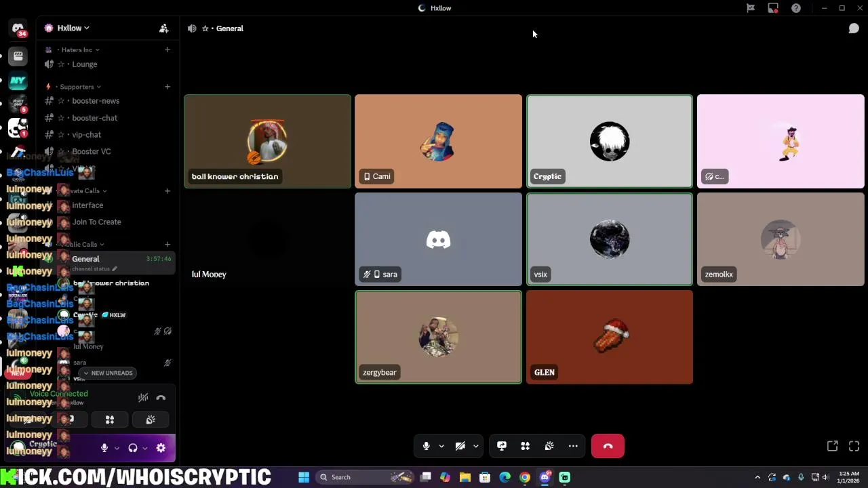Select Cami participant tile
The height and width of the screenshot is (488, 868).
[x=438, y=141]
